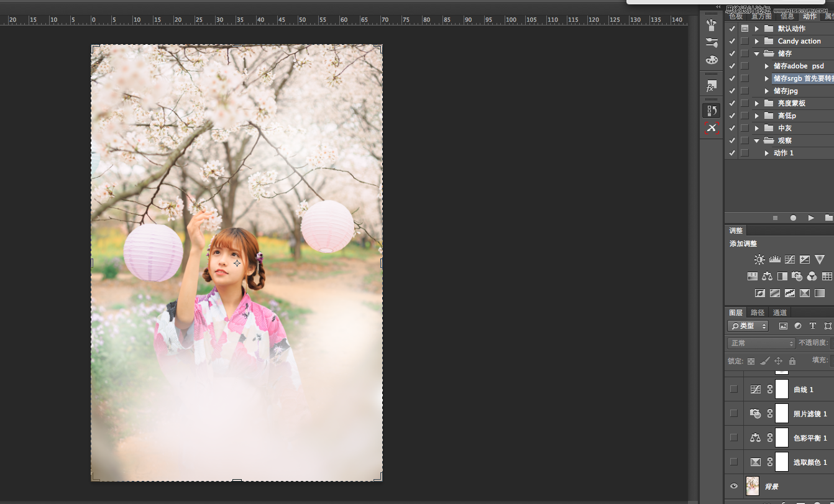Collapse the 观察 action set

pos(757,140)
